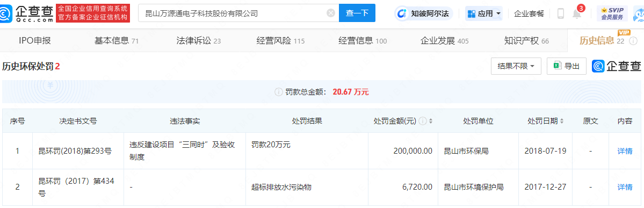This screenshot has height=208, width=644.
Task: Open 详情 for 昆环罚(2018)第293号
Action: tap(625, 151)
